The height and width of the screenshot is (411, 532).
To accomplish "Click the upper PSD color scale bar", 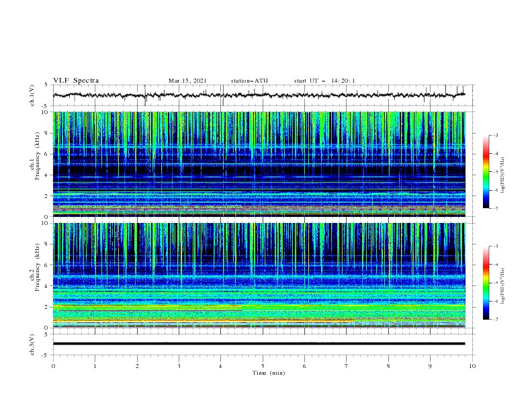I will click(486, 172).
